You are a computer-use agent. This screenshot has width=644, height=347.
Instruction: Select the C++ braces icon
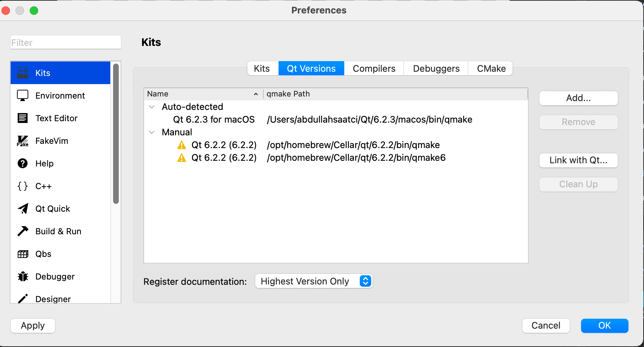tap(23, 186)
